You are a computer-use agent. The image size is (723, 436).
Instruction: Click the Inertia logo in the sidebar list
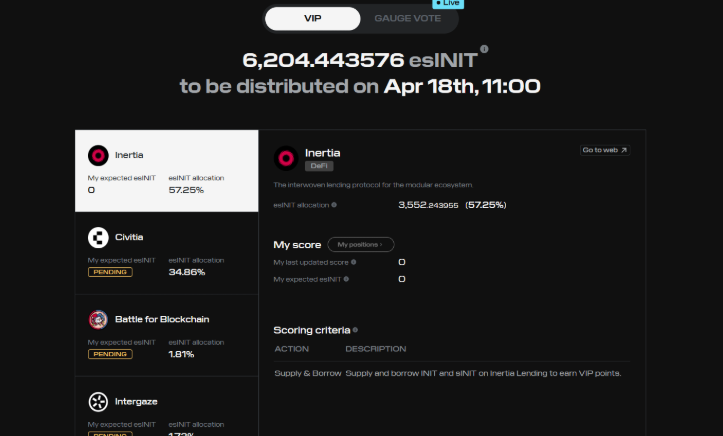98,155
